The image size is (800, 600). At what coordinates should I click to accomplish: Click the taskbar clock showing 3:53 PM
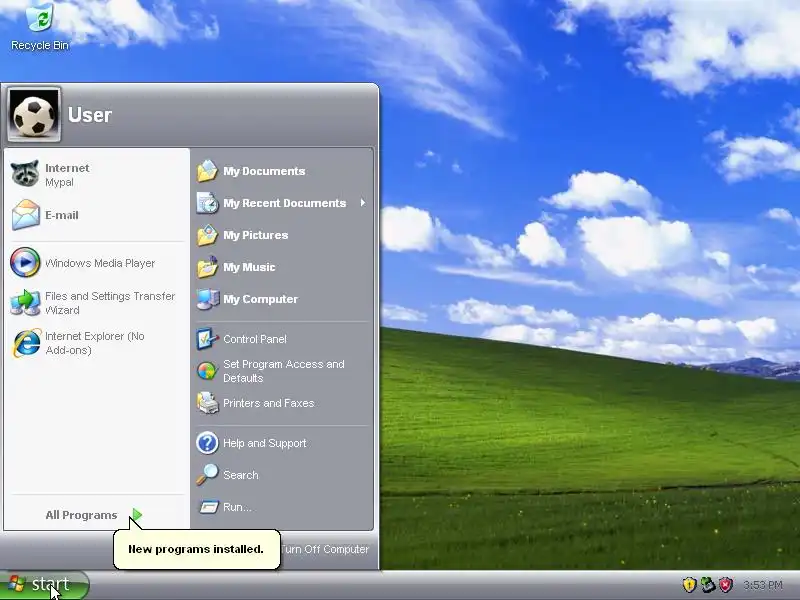point(763,585)
